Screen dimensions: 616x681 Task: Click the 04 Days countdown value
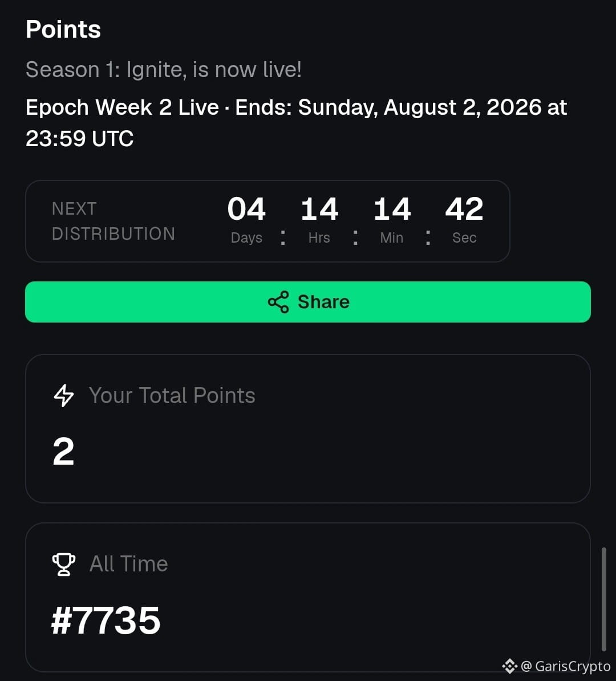point(246,209)
